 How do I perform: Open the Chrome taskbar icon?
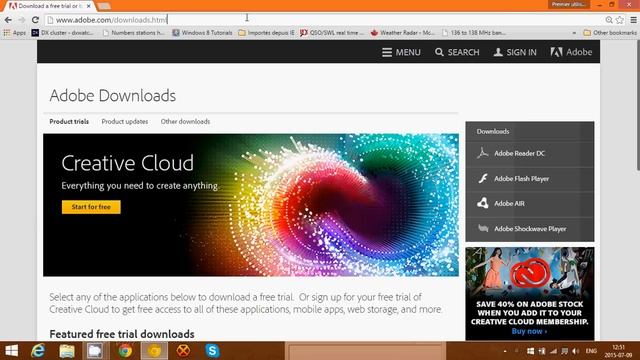point(125,351)
